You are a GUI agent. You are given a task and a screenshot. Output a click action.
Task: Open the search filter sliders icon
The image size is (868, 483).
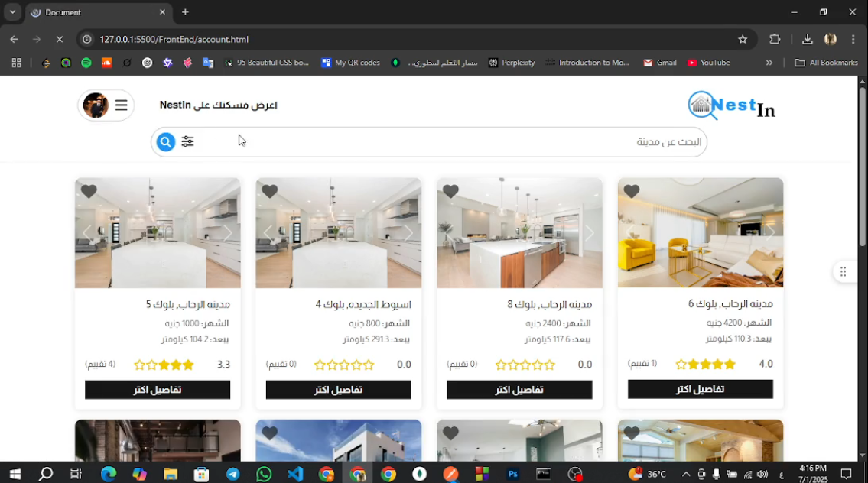point(187,141)
